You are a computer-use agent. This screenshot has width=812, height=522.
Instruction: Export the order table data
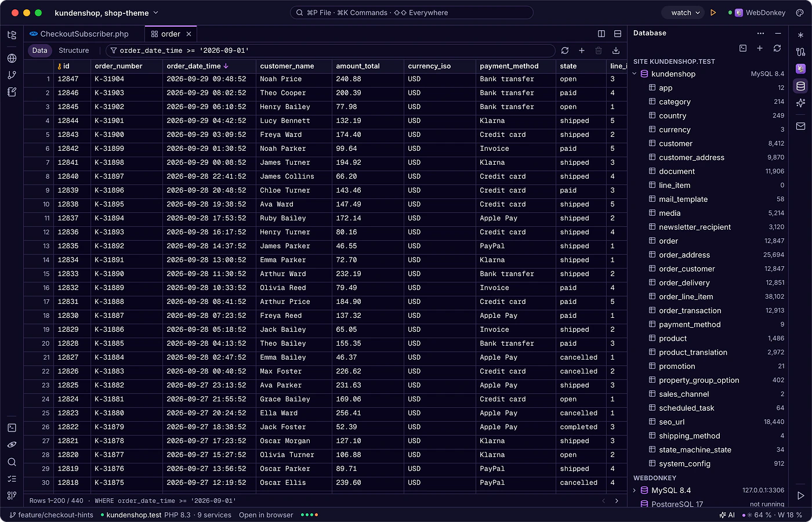(616, 50)
